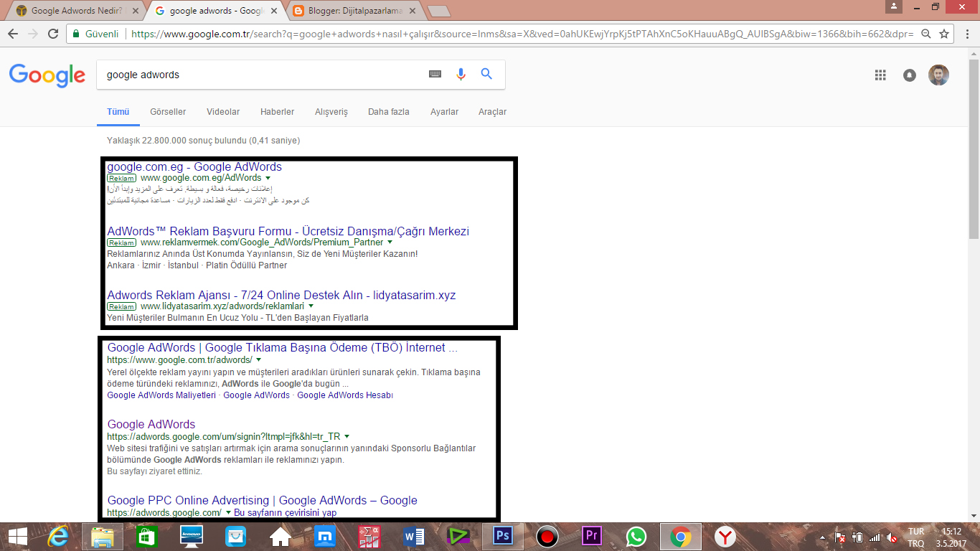Screen dimensions: 980x551
Task: Switch to Görseller tab
Action: pyautogui.click(x=168, y=112)
